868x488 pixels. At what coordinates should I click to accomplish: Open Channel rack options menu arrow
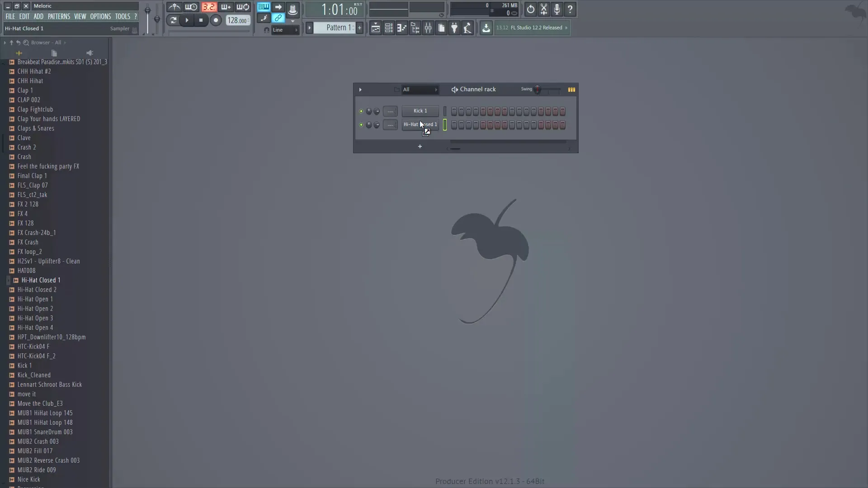click(360, 89)
